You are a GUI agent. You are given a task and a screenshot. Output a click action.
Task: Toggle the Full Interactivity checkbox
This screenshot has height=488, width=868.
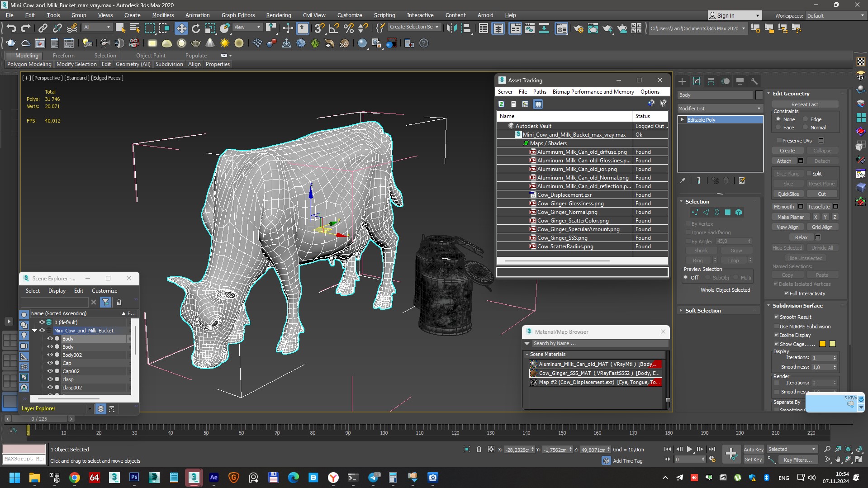click(x=786, y=294)
